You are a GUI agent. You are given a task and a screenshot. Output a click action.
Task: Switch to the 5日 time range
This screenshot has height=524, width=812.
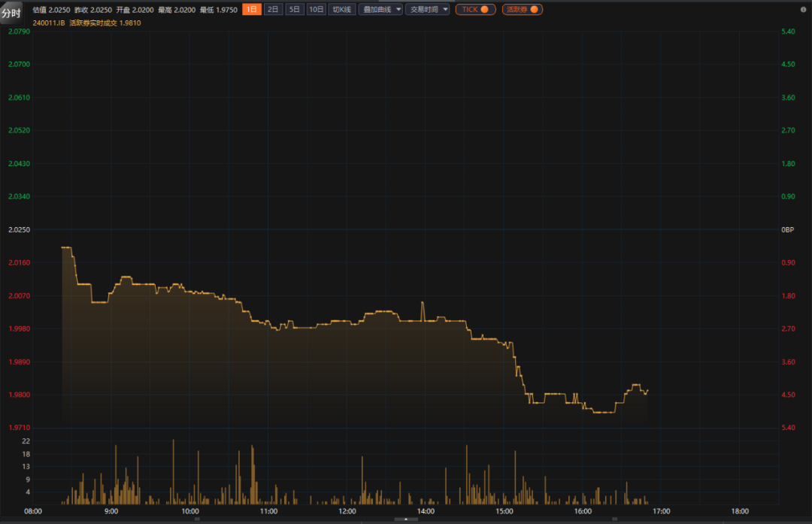pos(295,10)
